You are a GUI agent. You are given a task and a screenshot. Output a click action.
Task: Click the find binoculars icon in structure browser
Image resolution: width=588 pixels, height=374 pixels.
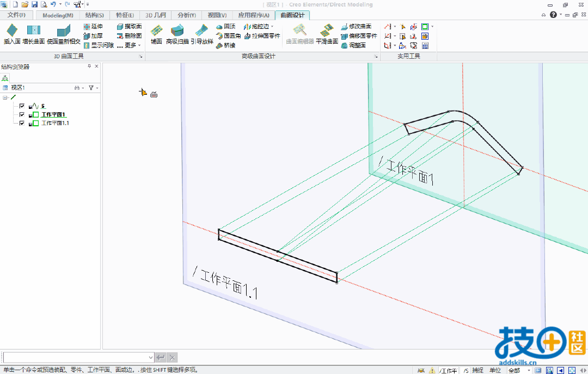(x=77, y=88)
